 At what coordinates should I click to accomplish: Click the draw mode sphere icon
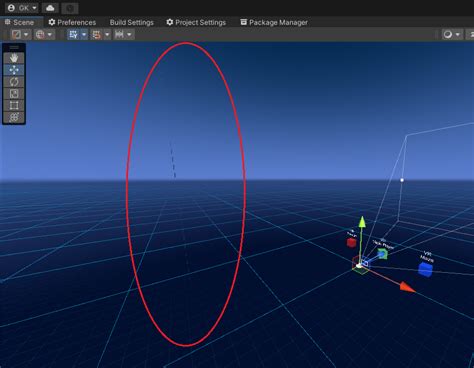[x=448, y=34]
